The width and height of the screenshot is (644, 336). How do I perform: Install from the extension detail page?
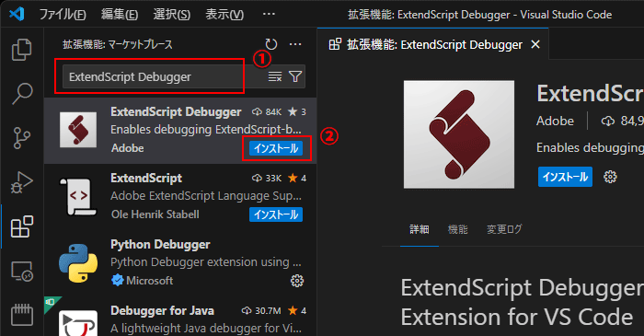tap(565, 177)
